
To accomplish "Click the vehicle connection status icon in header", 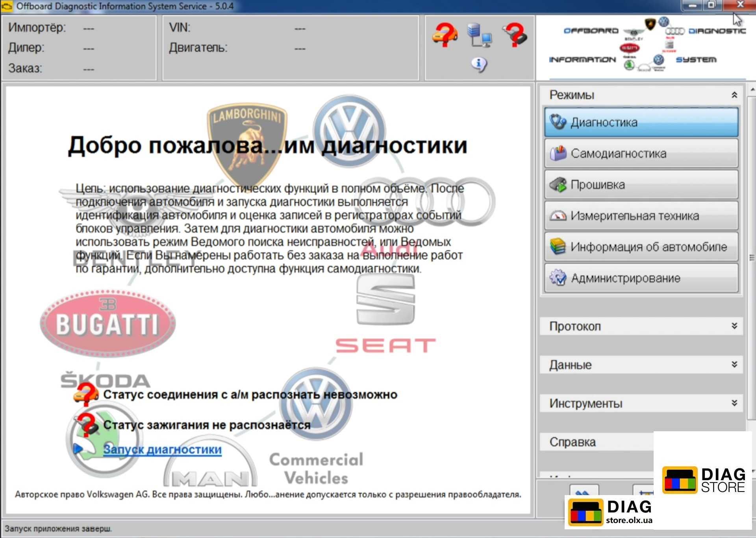I will [x=445, y=35].
